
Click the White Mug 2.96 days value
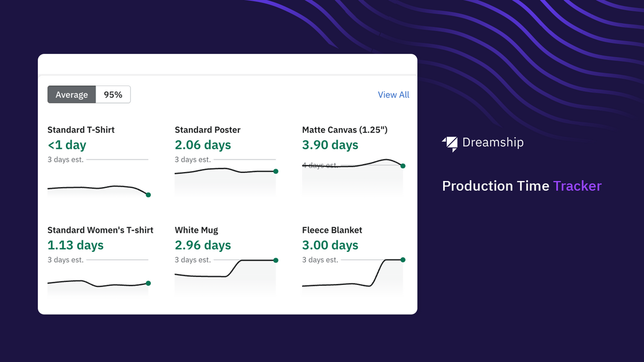[203, 245]
